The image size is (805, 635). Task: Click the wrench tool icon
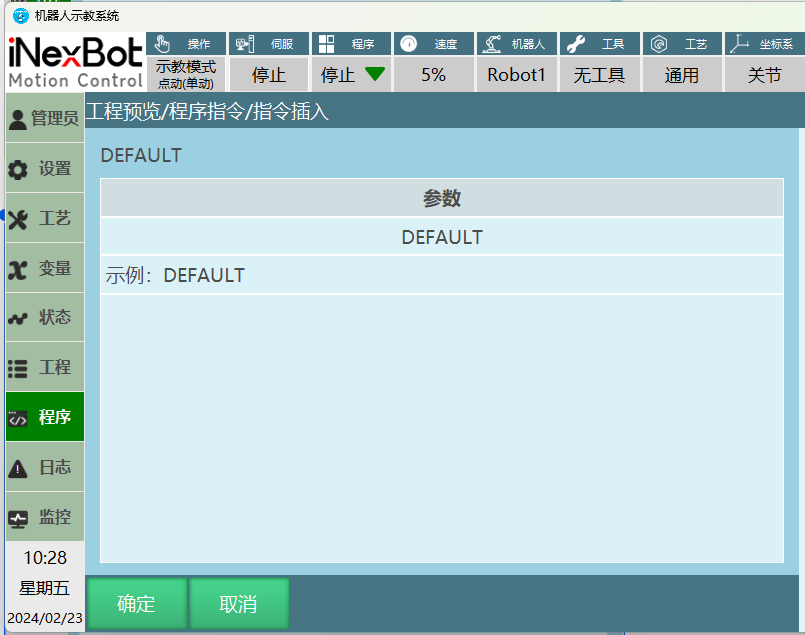[575, 44]
